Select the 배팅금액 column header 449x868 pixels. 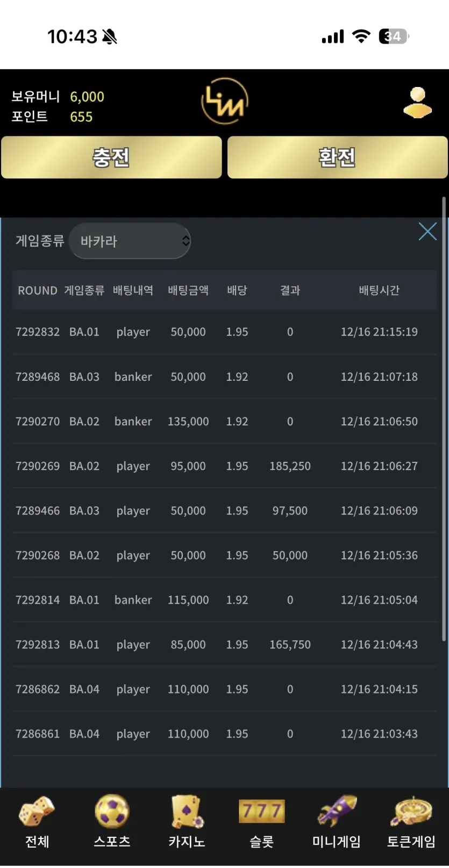point(188,291)
